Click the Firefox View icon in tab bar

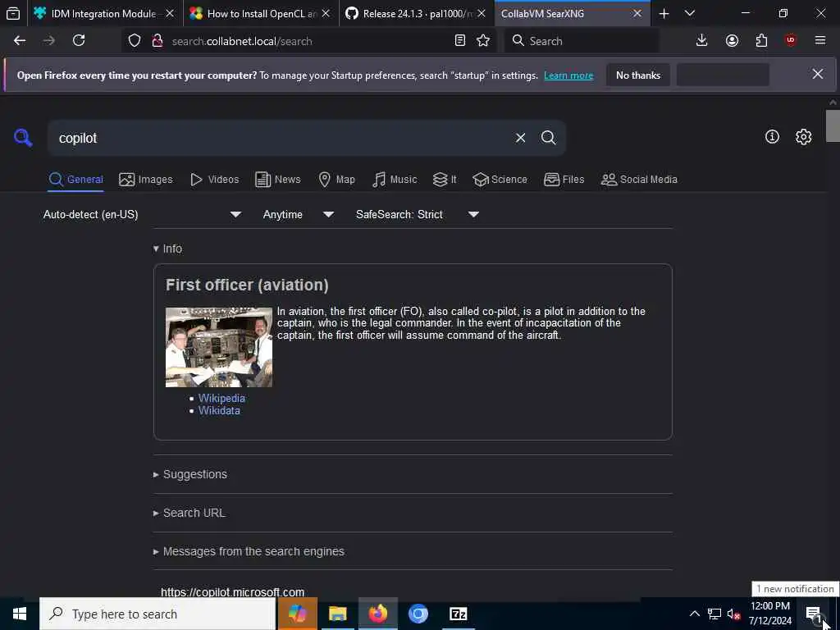pyautogui.click(x=13, y=13)
